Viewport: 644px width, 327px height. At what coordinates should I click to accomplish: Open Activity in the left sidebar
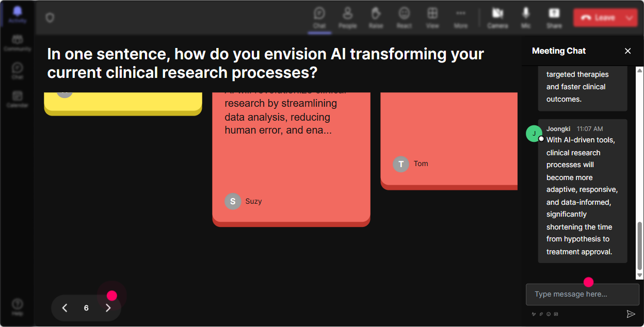(17, 14)
